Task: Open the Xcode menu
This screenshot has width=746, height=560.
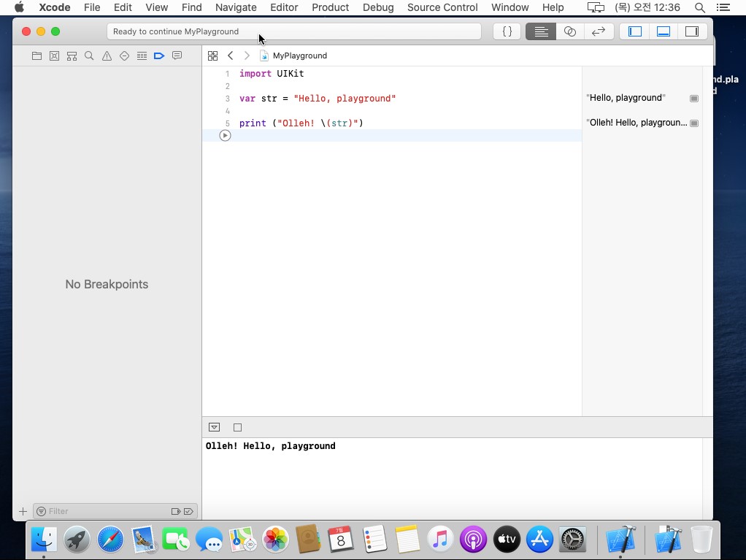Action: point(55,7)
